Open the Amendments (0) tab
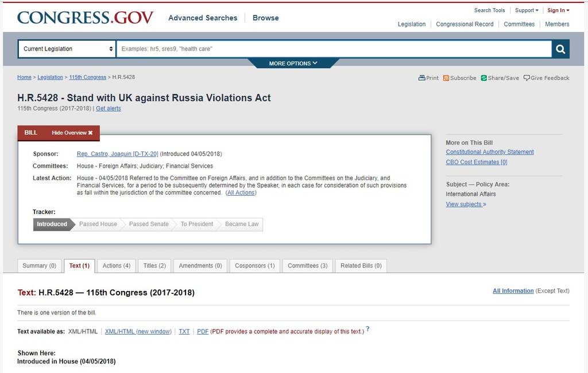This screenshot has width=588, height=373. (x=200, y=266)
